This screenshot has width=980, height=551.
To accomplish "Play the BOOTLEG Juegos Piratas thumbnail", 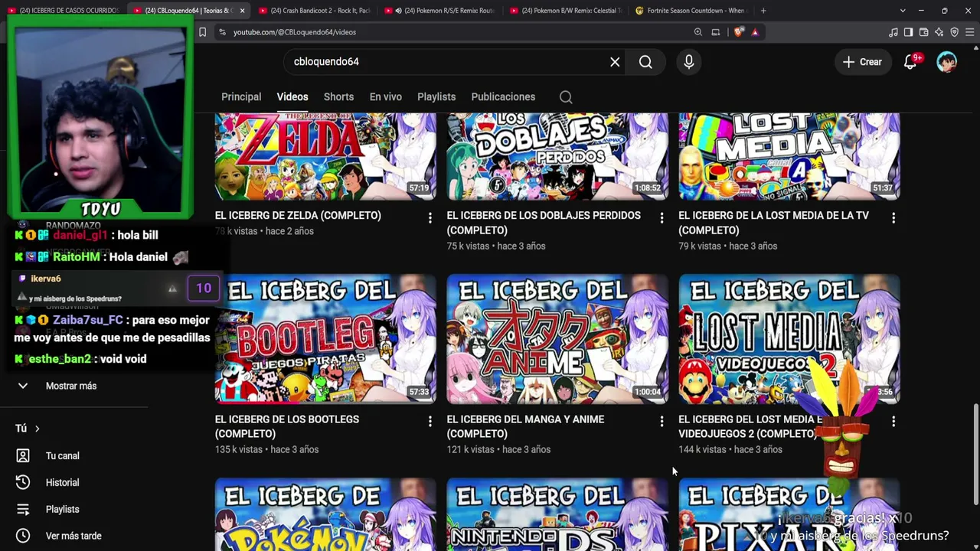I will coord(325,339).
